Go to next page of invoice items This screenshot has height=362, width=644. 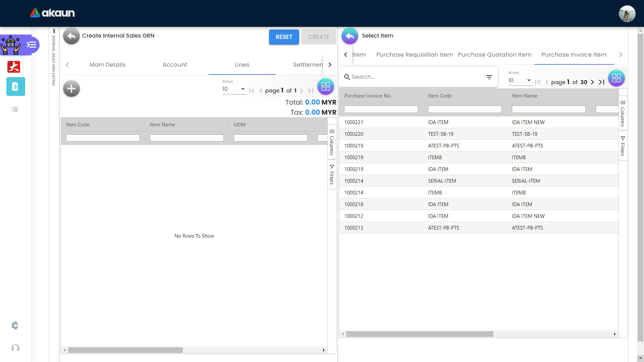592,82
